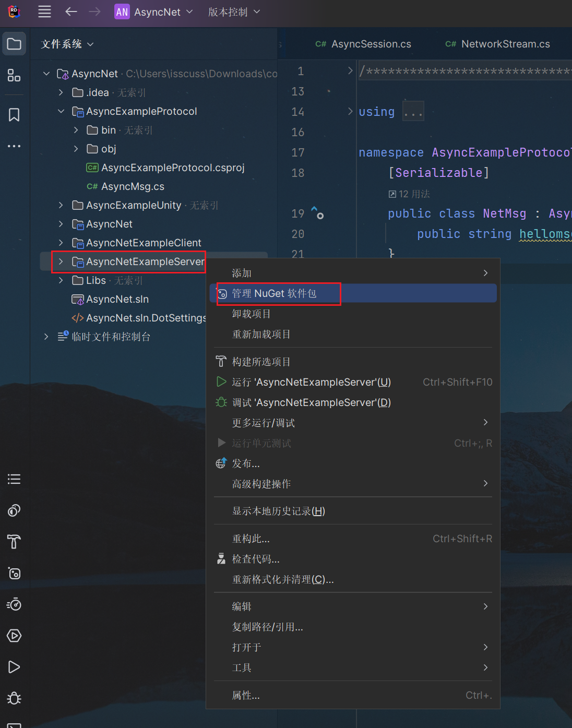
Task: Expand the AsyncNetExampleClient project
Action: tap(61, 243)
